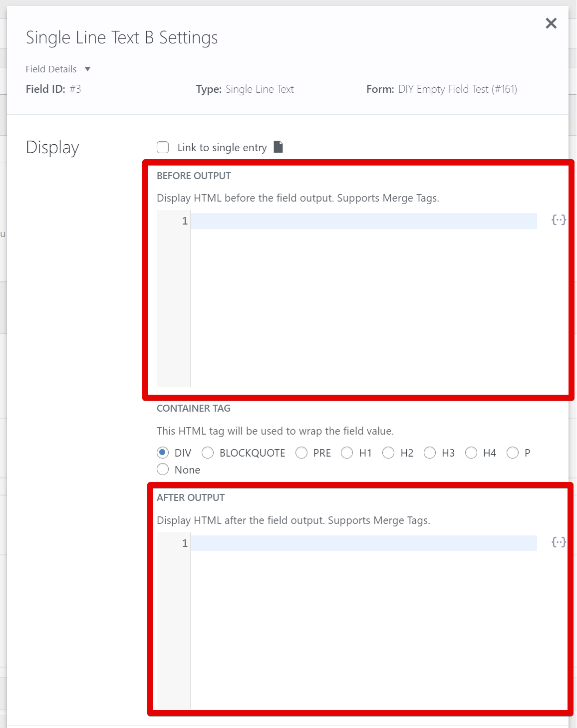Select the DIV container tag
The image size is (577, 728).
[163, 453]
